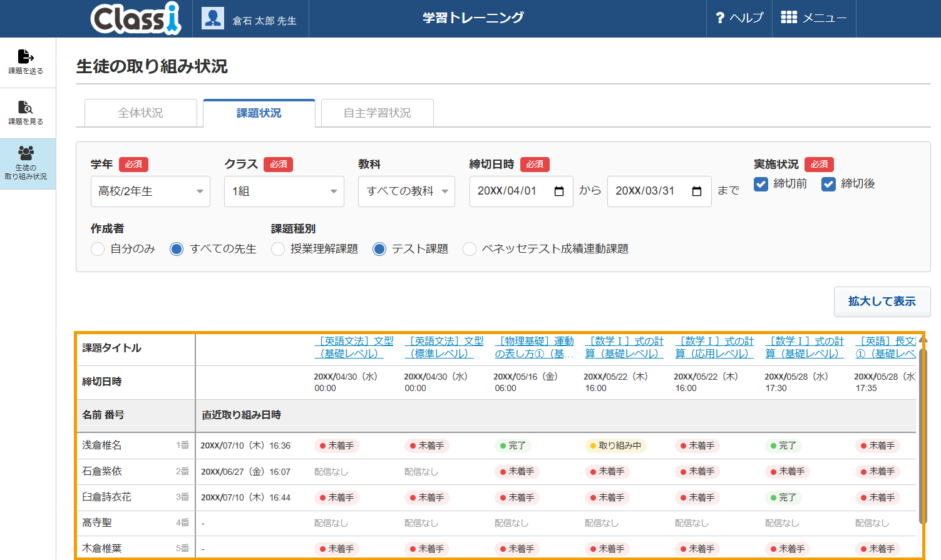The height and width of the screenshot is (560, 941).
Task: Open 課題を送る in the sidebar
Action: (26, 62)
